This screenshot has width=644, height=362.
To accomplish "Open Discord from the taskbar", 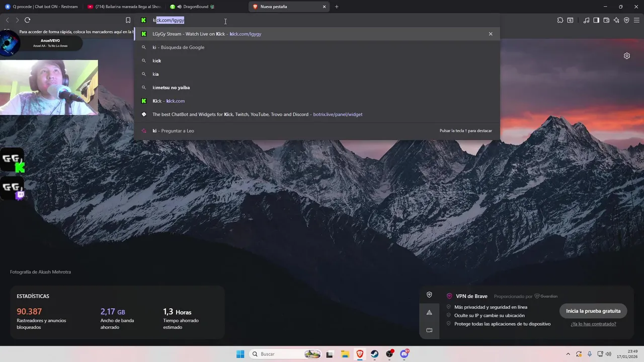I will (405, 354).
